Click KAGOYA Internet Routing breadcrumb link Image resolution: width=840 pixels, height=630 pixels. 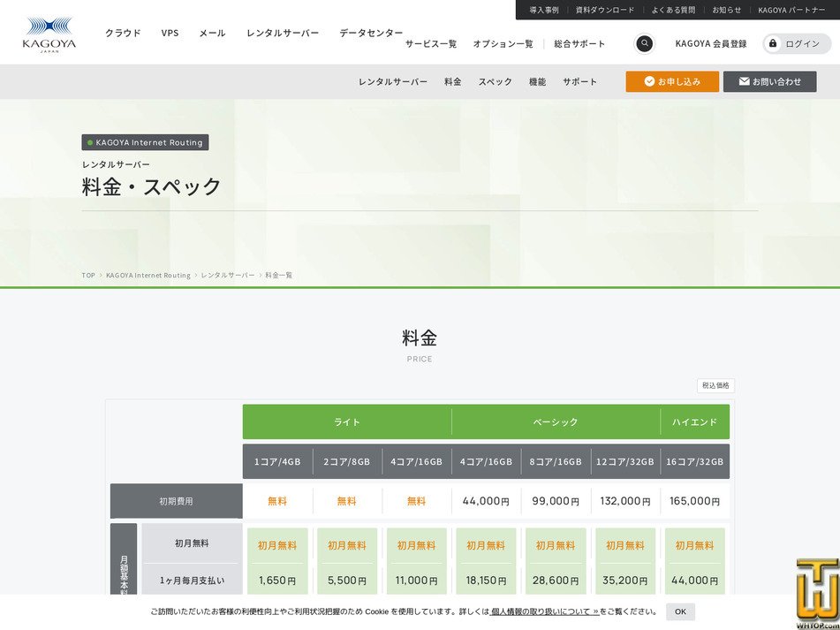(x=148, y=276)
